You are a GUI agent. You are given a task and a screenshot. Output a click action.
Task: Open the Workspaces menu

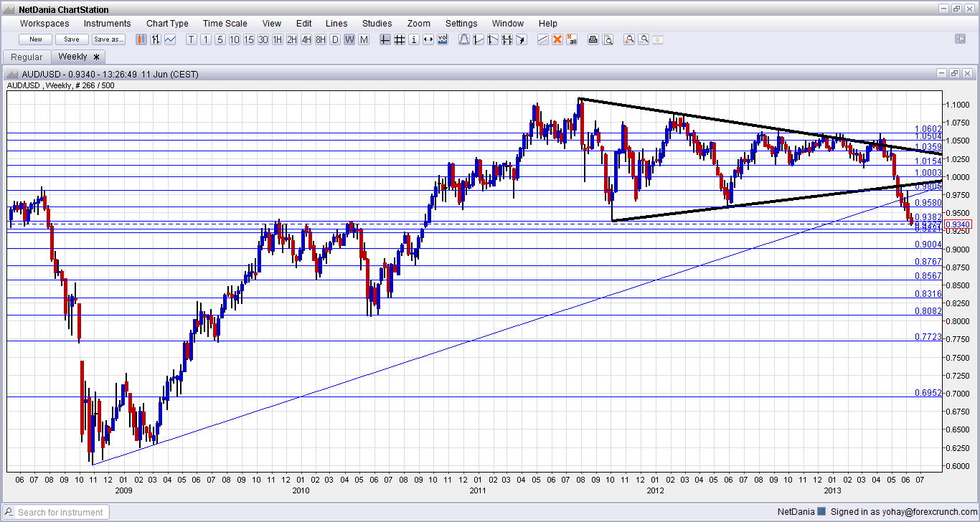point(44,24)
